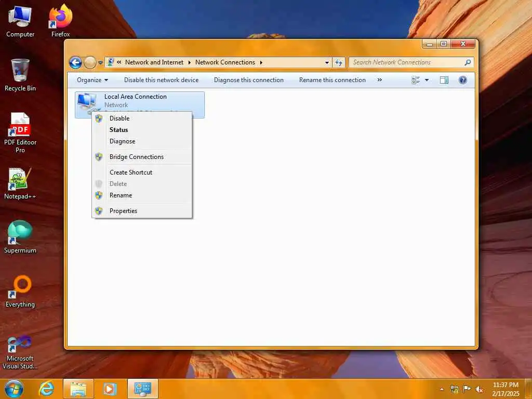Open Windows Explorer from the taskbar
This screenshot has height=399, width=532.
click(x=78, y=389)
